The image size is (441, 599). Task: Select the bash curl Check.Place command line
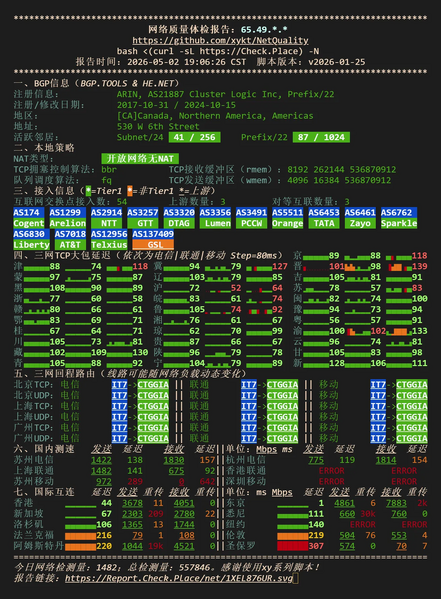tap(218, 51)
